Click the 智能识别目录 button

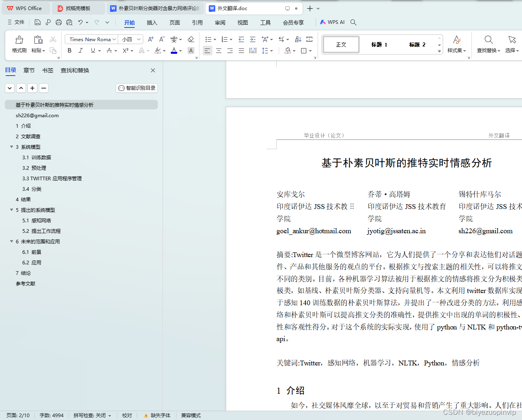tap(136, 88)
